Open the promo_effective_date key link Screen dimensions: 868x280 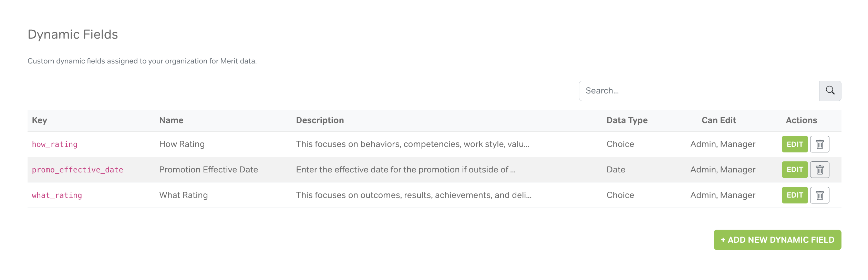pos(77,170)
